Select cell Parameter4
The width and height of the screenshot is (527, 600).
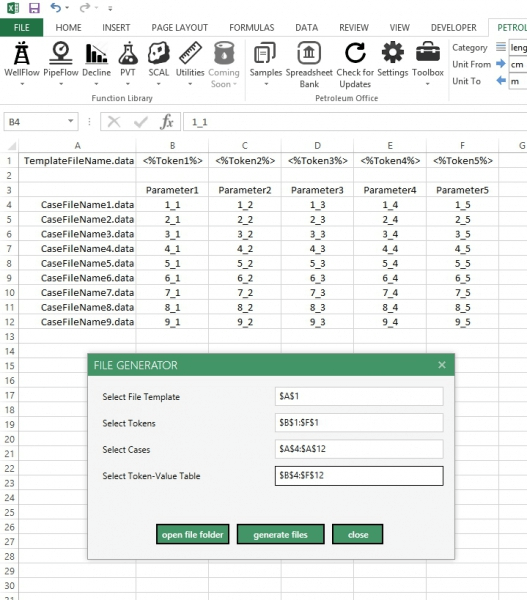tap(390, 190)
